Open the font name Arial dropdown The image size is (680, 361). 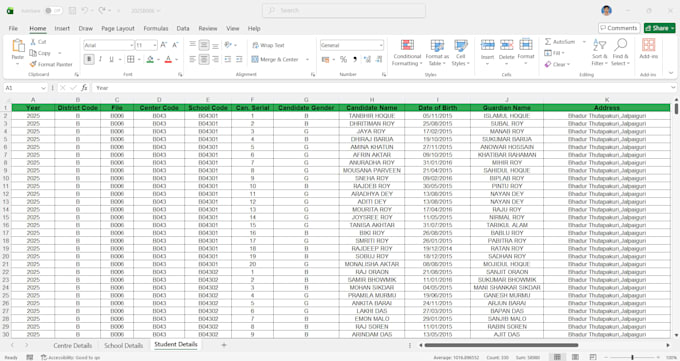[131, 45]
